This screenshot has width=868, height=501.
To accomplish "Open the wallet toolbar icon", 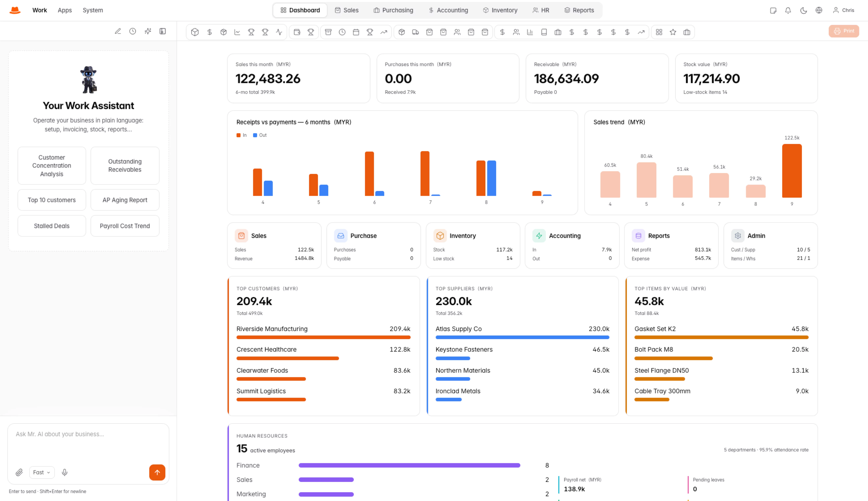I will [297, 32].
